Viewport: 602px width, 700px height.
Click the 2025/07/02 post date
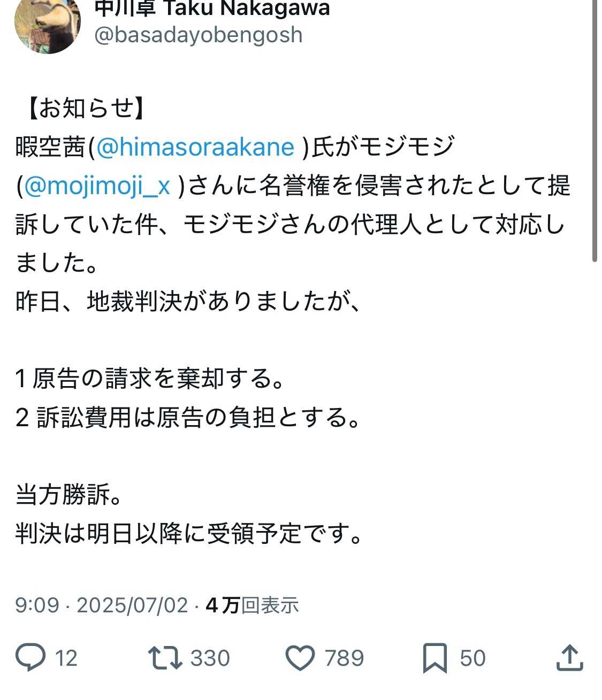(x=132, y=605)
